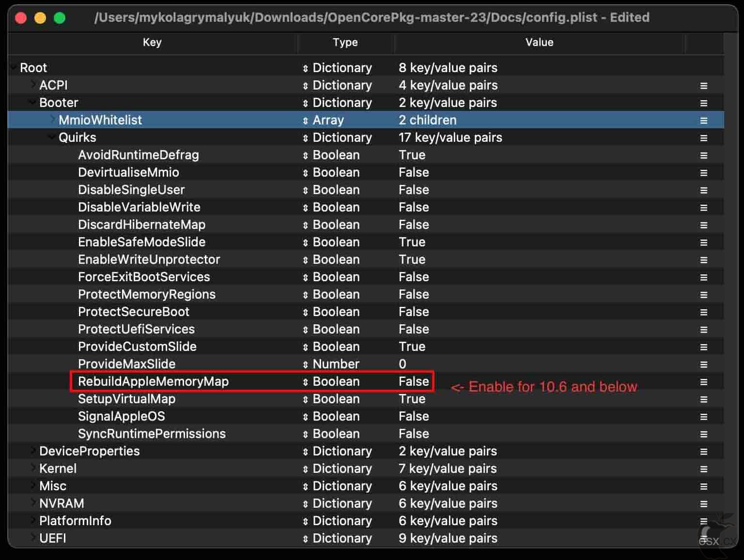Toggle the DevirtualiseMmio False value
The image size is (744, 560).
tap(414, 172)
